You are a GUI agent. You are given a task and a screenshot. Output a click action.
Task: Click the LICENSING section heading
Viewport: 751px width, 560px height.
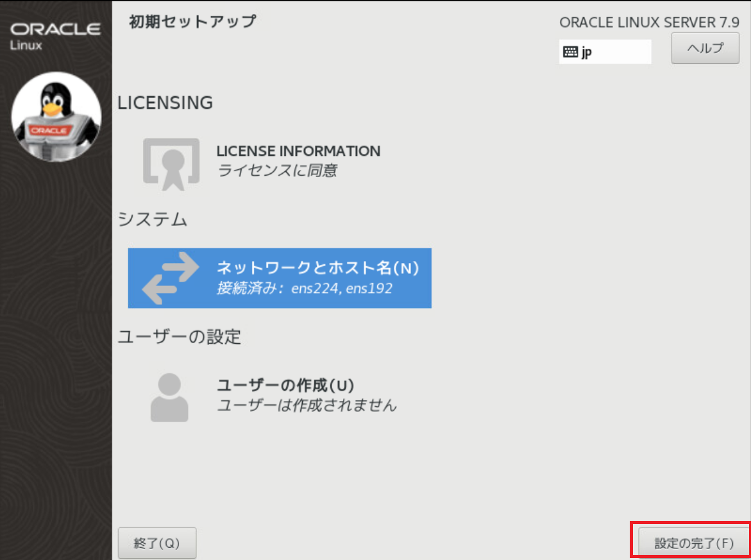(x=165, y=103)
